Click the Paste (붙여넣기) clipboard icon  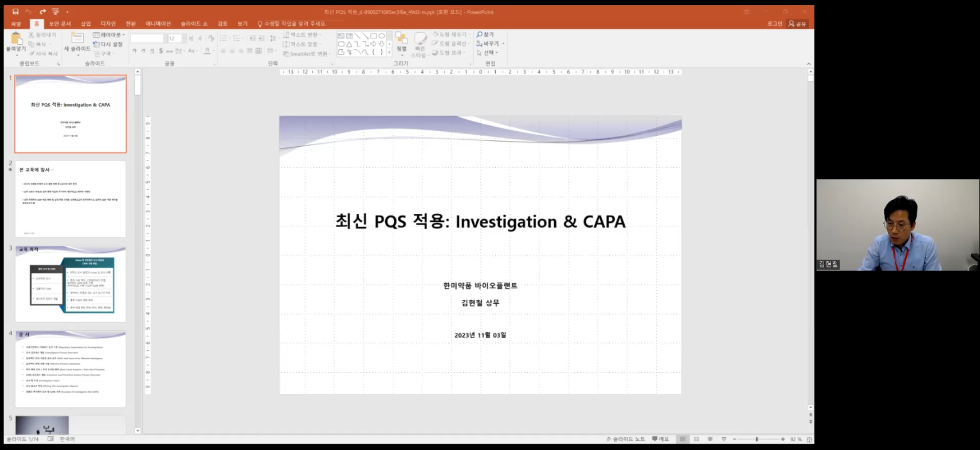pyautogui.click(x=16, y=39)
